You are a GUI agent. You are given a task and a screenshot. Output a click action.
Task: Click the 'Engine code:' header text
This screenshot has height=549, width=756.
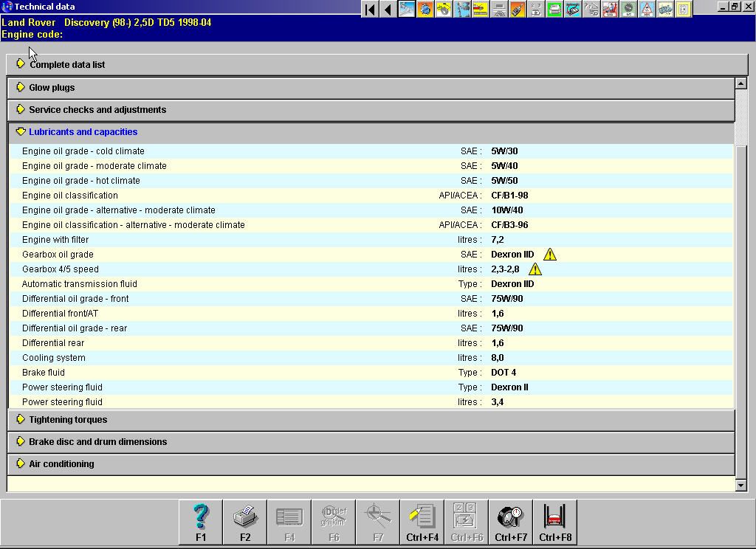(x=32, y=34)
